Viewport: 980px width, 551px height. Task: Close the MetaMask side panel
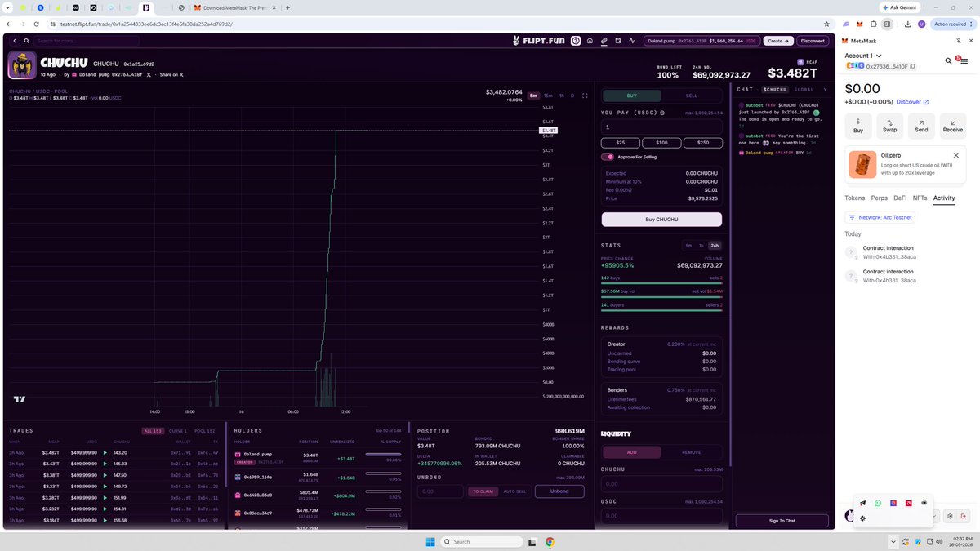[971, 40]
